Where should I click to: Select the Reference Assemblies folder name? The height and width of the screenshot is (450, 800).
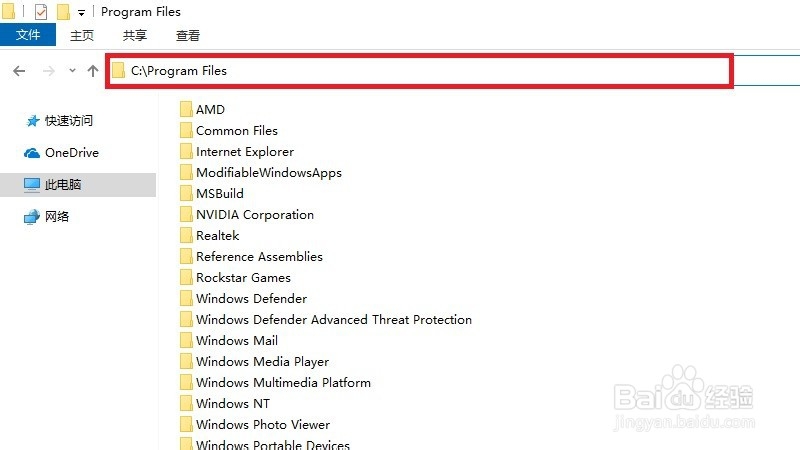[259, 257]
